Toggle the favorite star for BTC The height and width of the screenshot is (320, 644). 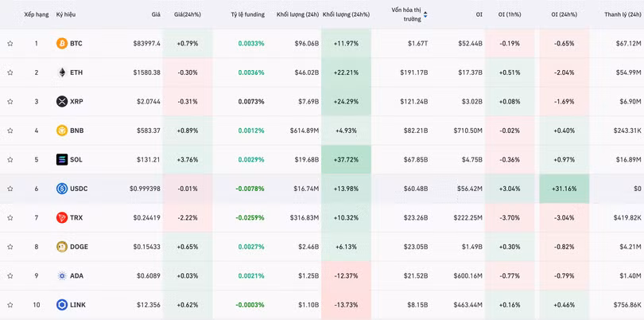pyautogui.click(x=10, y=44)
